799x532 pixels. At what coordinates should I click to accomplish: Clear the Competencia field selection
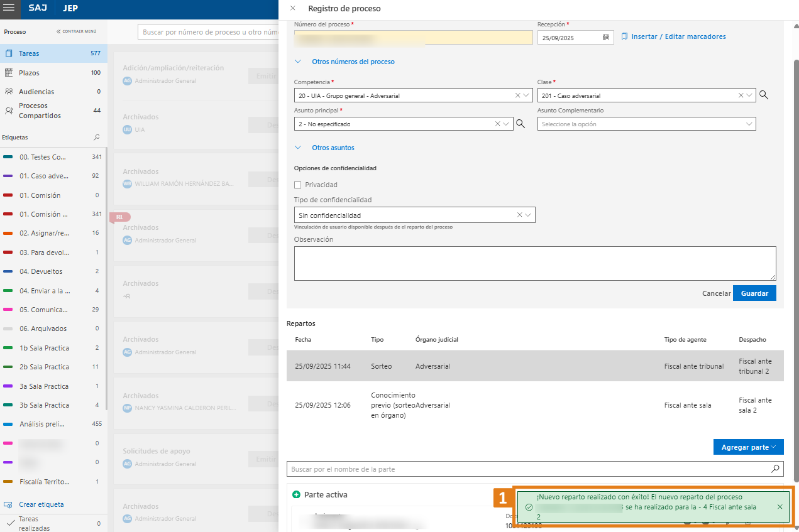pyautogui.click(x=518, y=95)
